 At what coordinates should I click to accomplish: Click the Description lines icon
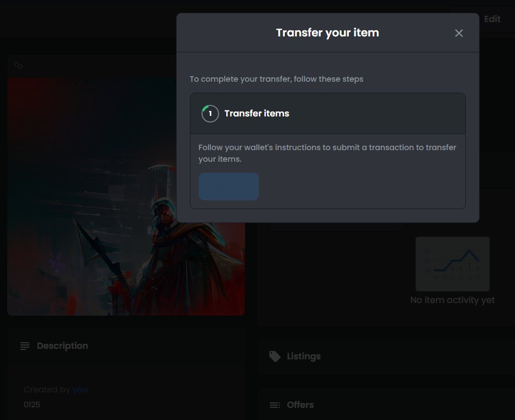25,346
